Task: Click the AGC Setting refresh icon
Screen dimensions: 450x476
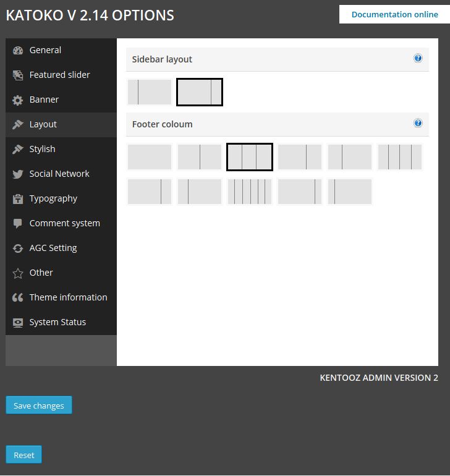Action: tap(18, 249)
